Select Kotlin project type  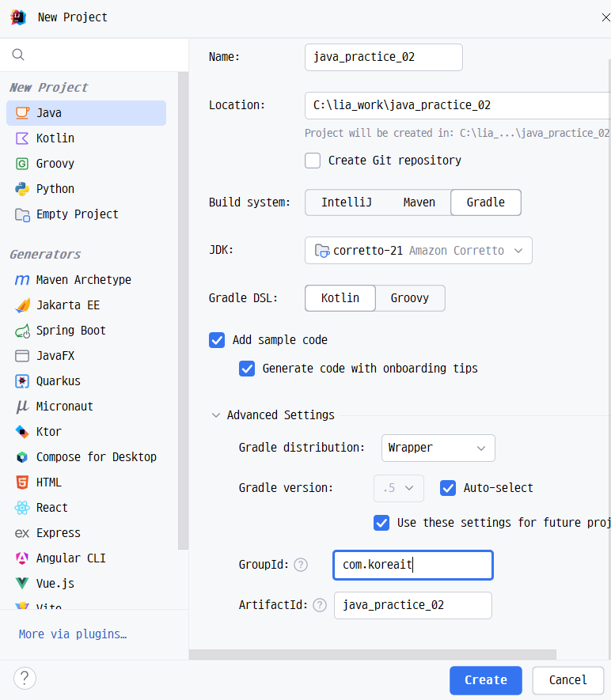(86, 138)
